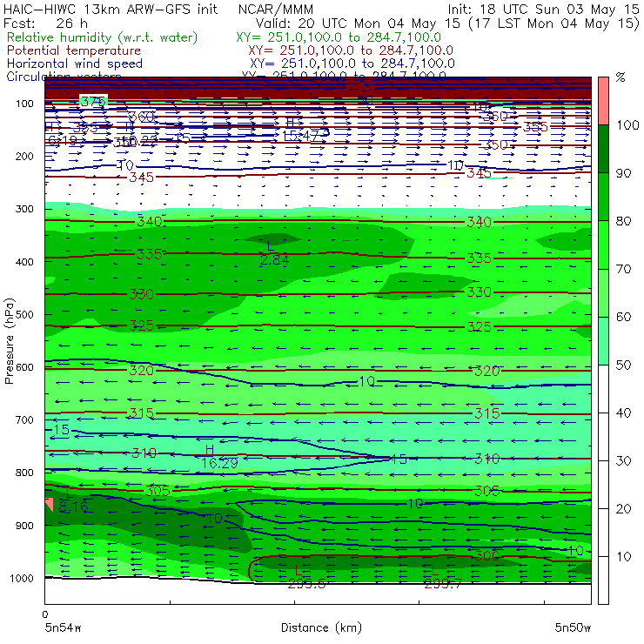
Task: Click the '500' pressure axis tick label
Action: pyautogui.click(x=24, y=314)
